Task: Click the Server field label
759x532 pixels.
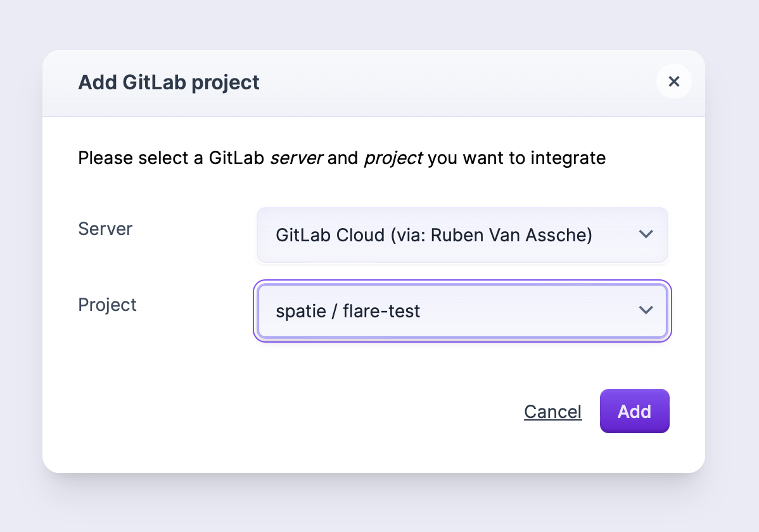Action: (105, 229)
